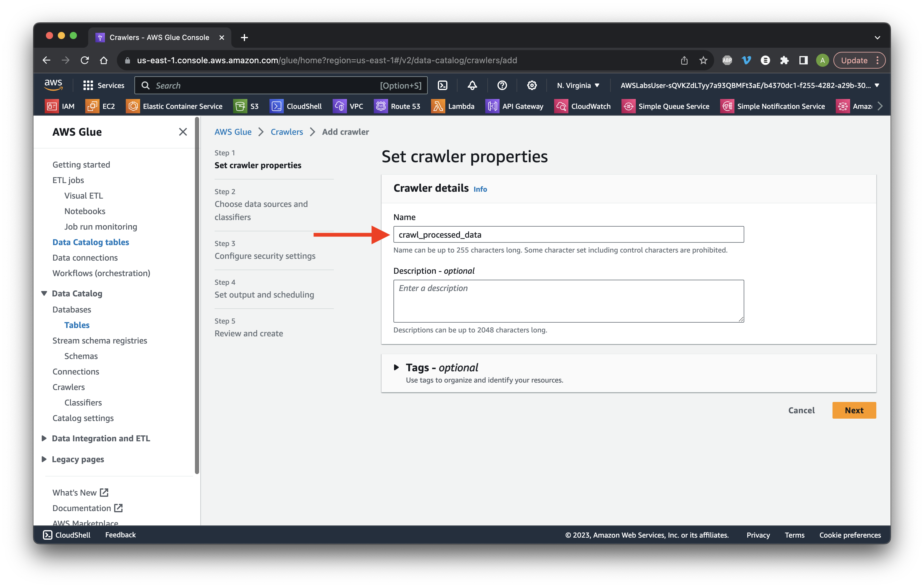The width and height of the screenshot is (924, 588).
Task: Open Stream schema registries in sidebar
Action: pyautogui.click(x=99, y=341)
